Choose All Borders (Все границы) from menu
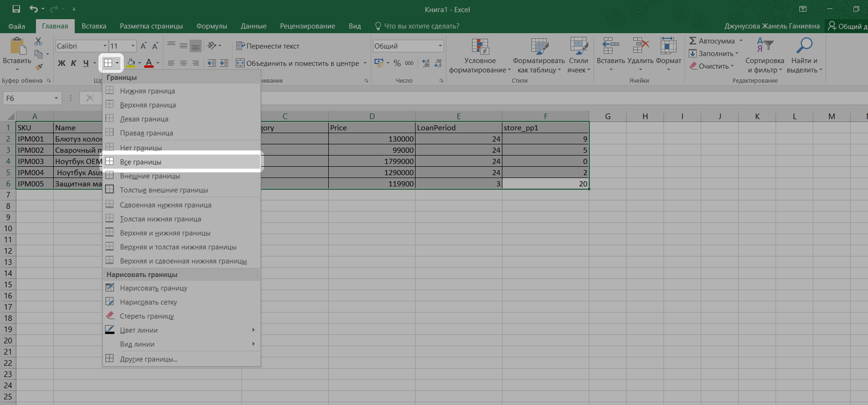The height and width of the screenshot is (405, 868). (141, 162)
